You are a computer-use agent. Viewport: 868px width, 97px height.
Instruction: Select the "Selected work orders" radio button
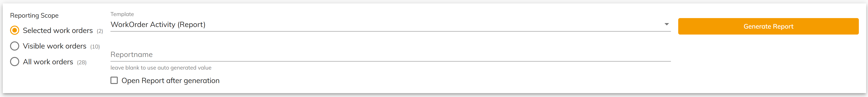click(x=14, y=30)
